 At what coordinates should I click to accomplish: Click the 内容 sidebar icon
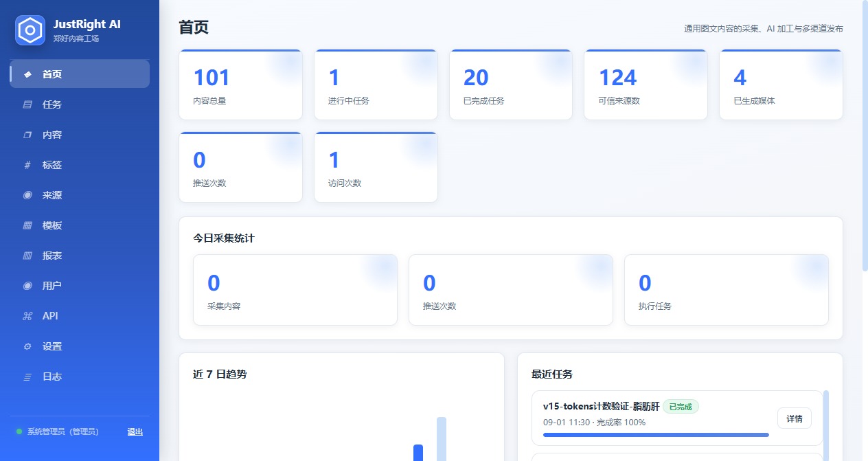click(x=27, y=135)
